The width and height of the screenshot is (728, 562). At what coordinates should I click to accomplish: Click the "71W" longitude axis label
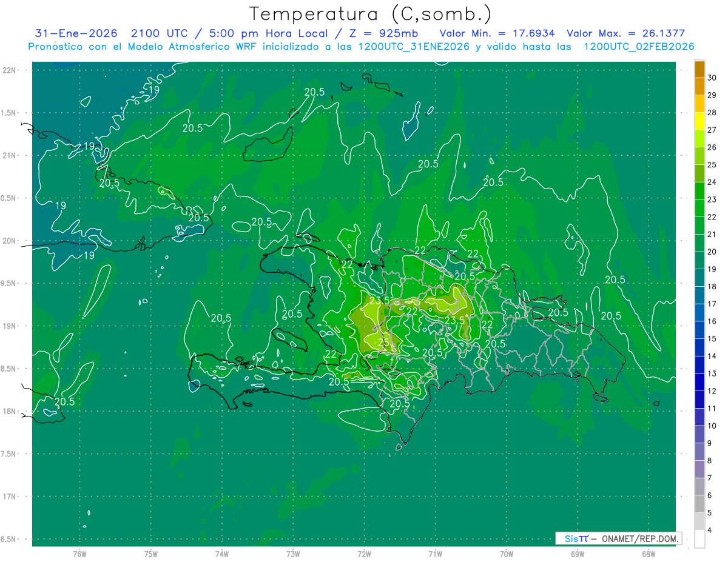click(435, 554)
